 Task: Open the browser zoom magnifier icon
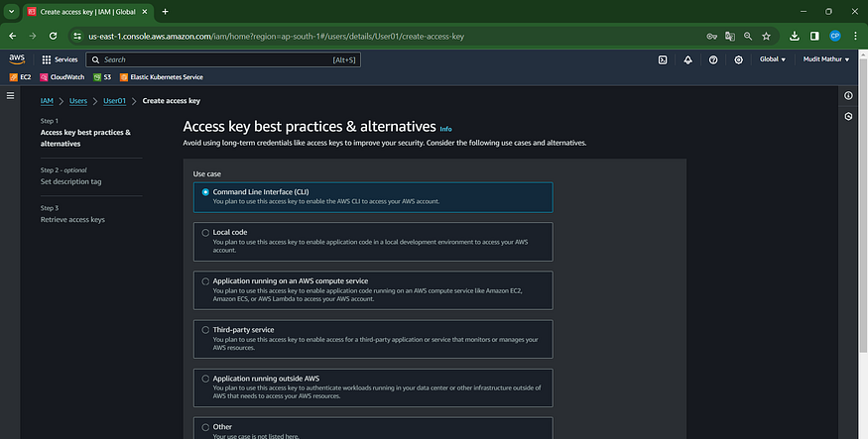tap(748, 36)
